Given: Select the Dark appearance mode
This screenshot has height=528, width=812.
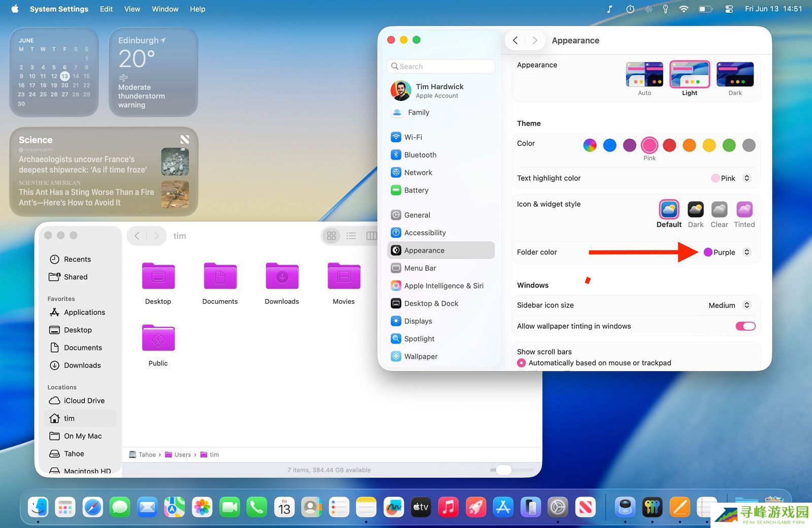Looking at the screenshot, I should point(734,75).
